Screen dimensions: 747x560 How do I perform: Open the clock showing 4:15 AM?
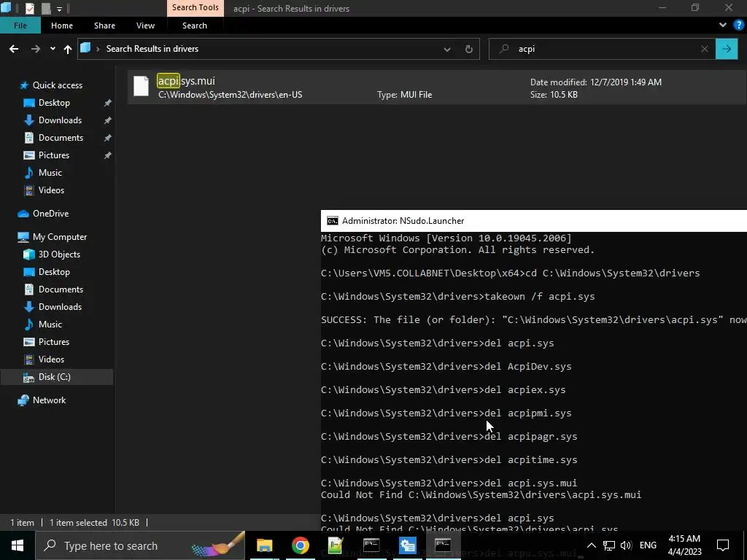(x=684, y=545)
